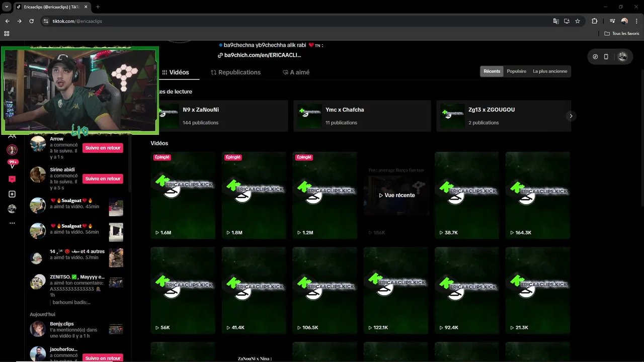644x362 pixels.
Task: Open the Soalgoat 45min like notification
Action: pyautogui.click(x=76, y=205)
